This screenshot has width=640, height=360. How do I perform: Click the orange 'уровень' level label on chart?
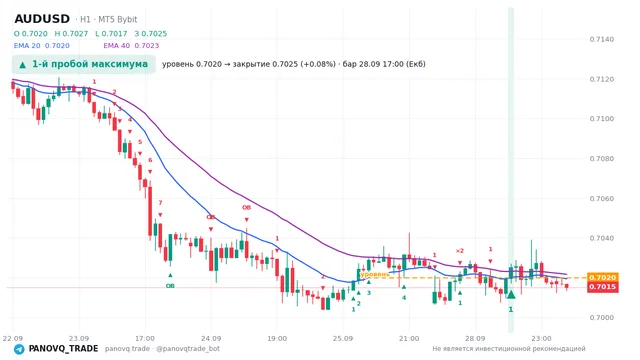pyautogui.click(x=375, y=274)
